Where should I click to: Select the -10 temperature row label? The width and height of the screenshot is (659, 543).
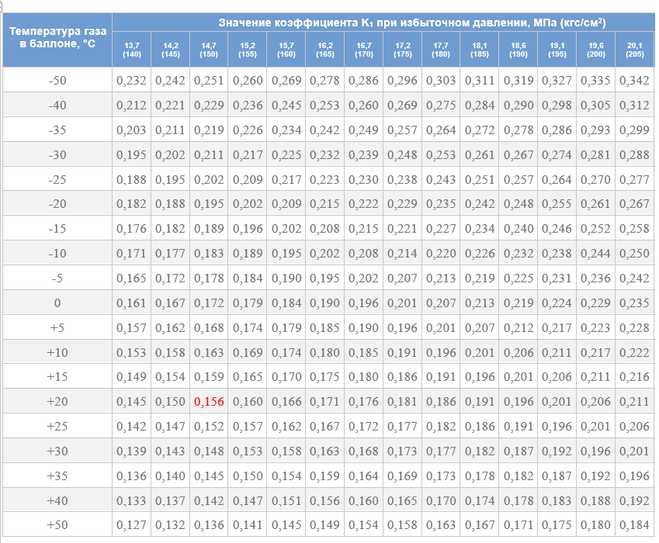[x=57, y=253]
